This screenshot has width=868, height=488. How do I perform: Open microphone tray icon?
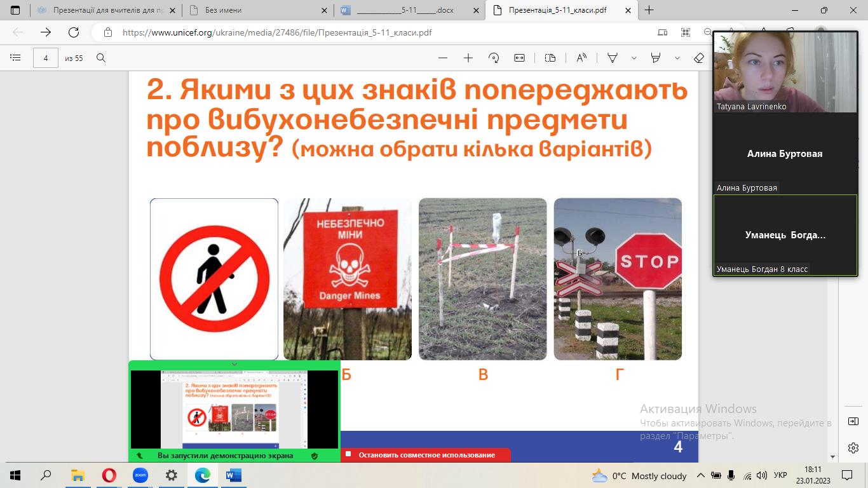(731, 475)
